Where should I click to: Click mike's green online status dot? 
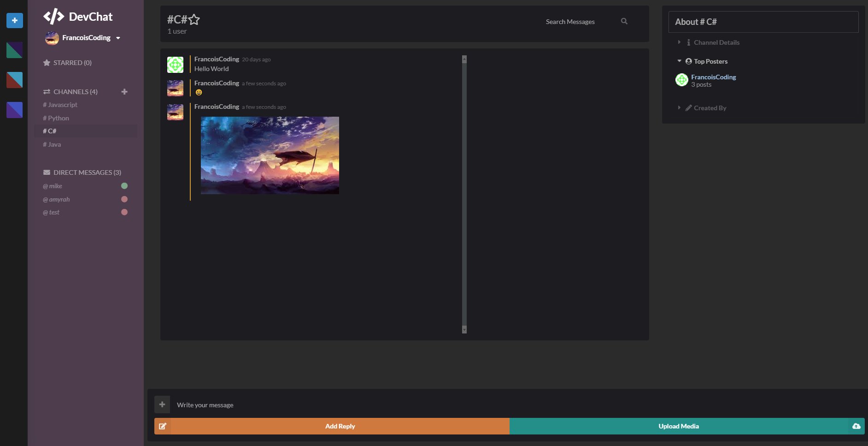124,186
